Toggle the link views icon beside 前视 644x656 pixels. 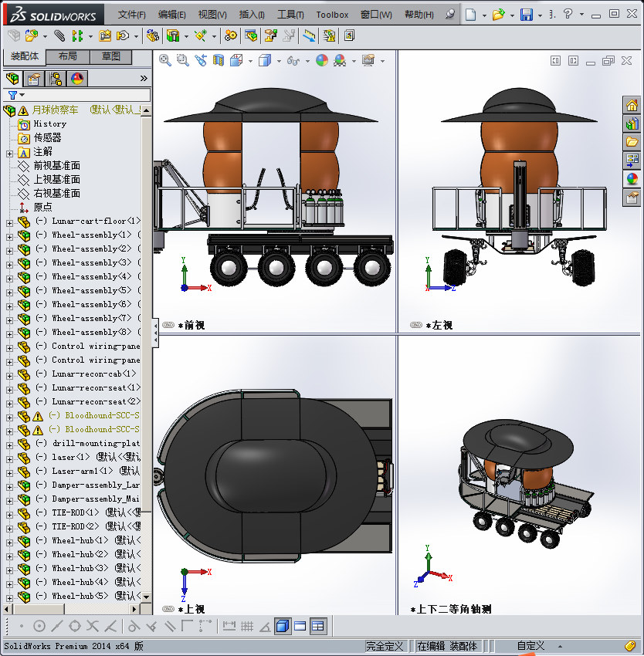click(168, 325)
